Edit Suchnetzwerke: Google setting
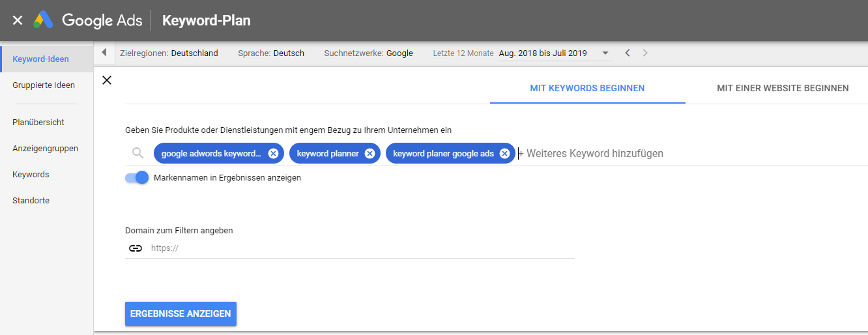The image size is (868, 335). [x=368, y=53]
